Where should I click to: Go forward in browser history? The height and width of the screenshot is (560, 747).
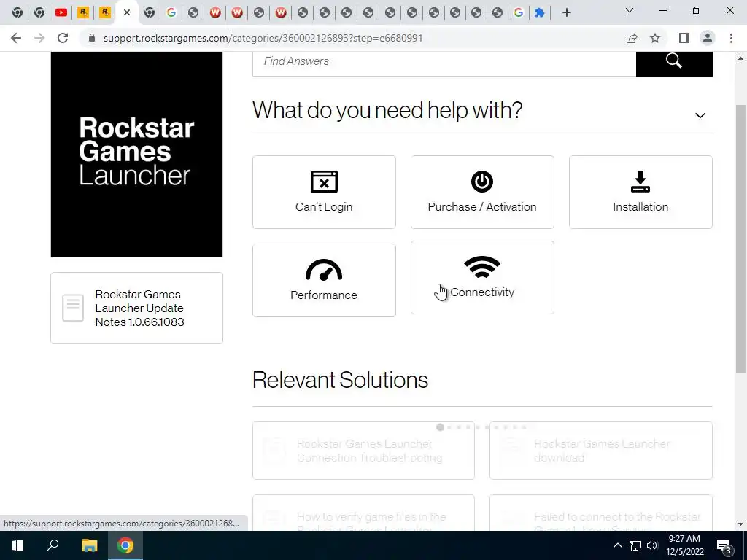(x=39, y=38)
